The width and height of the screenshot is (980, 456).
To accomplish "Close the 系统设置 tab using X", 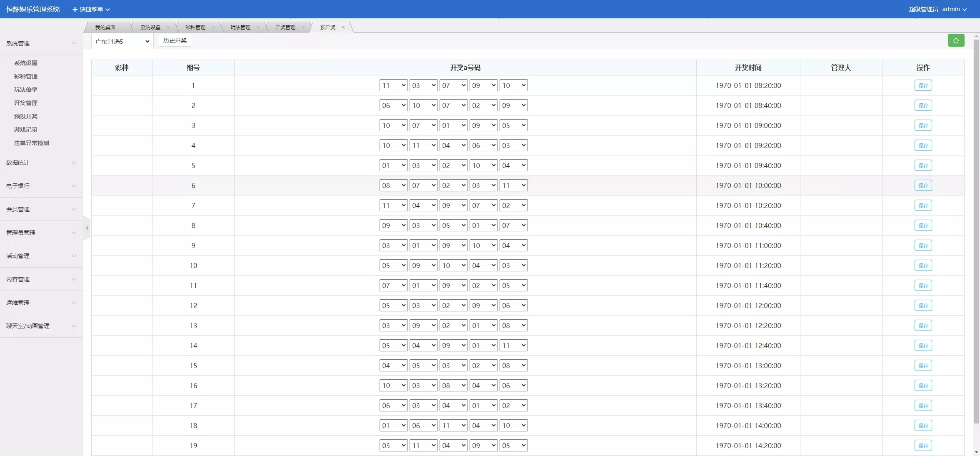I will click(x=168, y=28).
